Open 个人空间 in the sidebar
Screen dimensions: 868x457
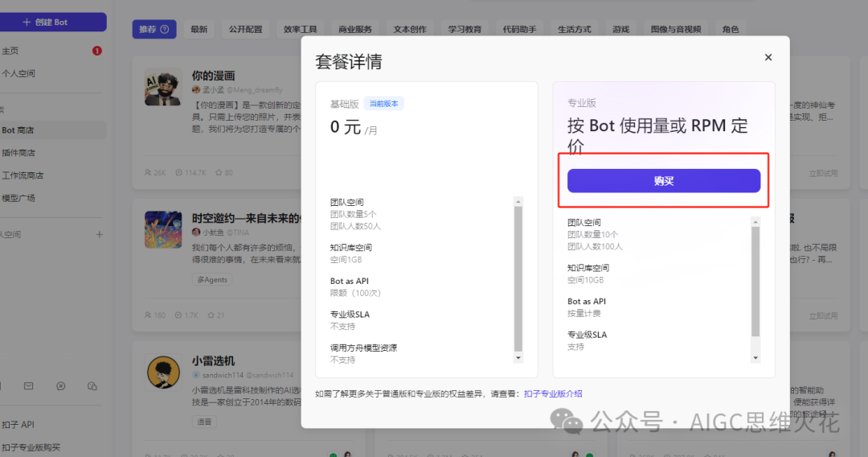click(x=18, y=73)
